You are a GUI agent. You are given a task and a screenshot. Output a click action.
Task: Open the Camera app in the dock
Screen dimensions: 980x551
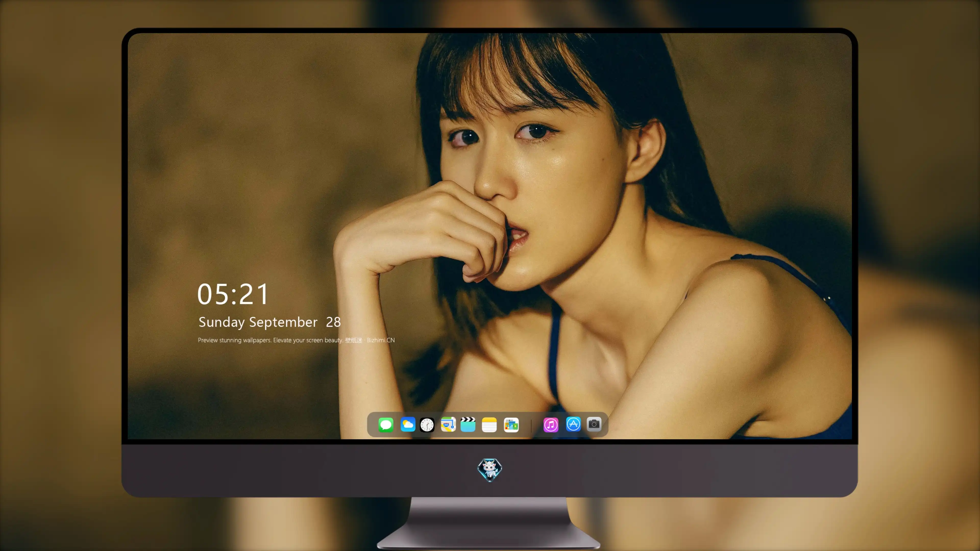(594, 424)
